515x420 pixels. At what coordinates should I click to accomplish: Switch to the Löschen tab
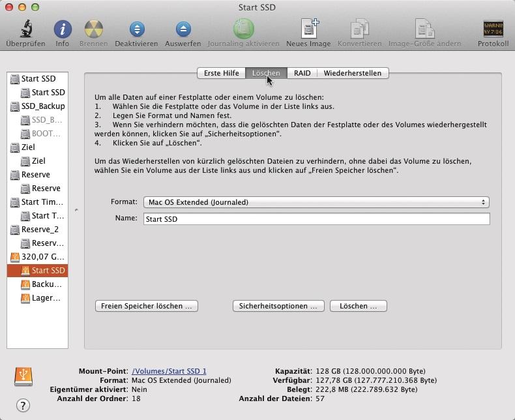(266, 73)
